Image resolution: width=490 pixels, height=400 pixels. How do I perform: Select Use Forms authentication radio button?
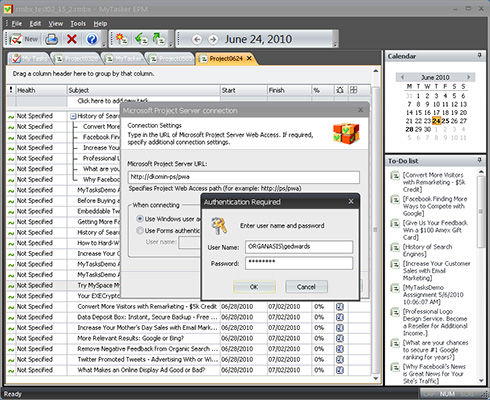(140, 230)
